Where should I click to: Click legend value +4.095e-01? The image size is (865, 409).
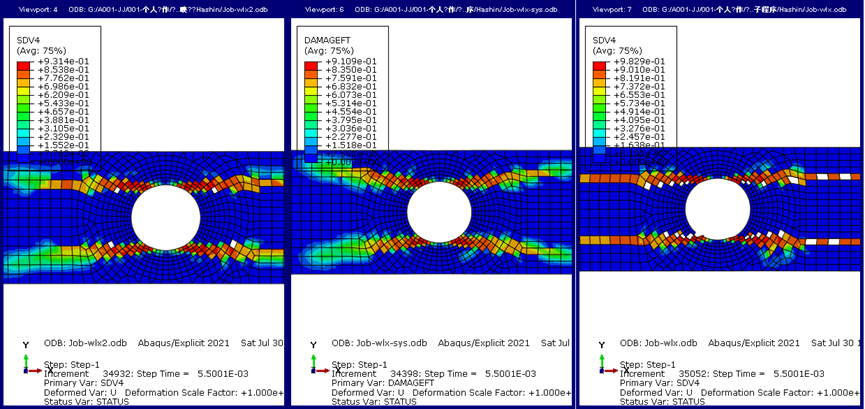639,120
